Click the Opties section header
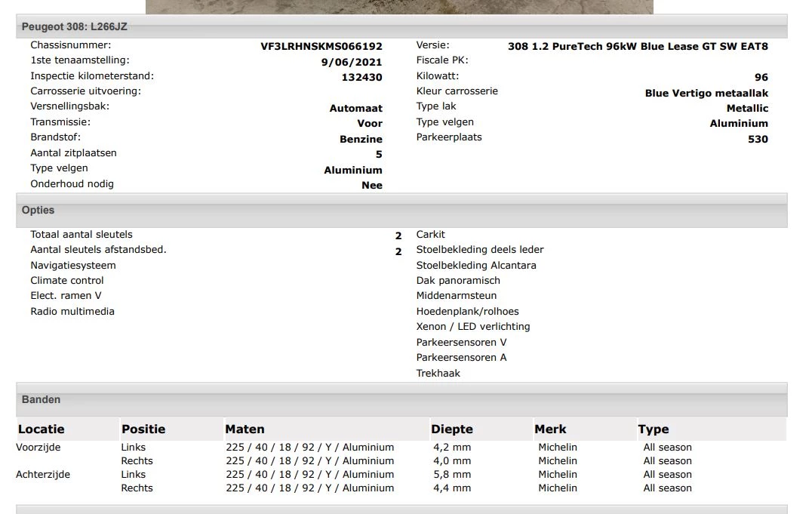 [x=38, y=211]
